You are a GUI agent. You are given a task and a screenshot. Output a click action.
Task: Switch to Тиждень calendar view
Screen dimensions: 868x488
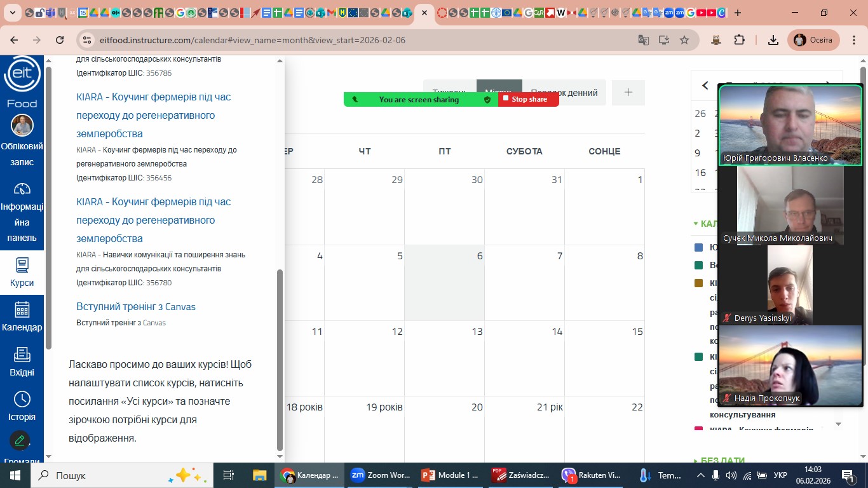(x=450, y=93)
